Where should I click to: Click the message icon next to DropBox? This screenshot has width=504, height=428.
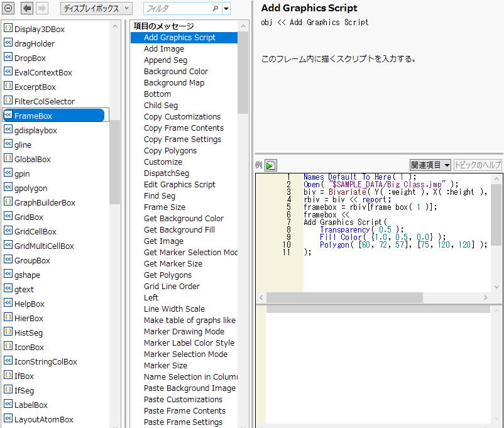(8, 58)
